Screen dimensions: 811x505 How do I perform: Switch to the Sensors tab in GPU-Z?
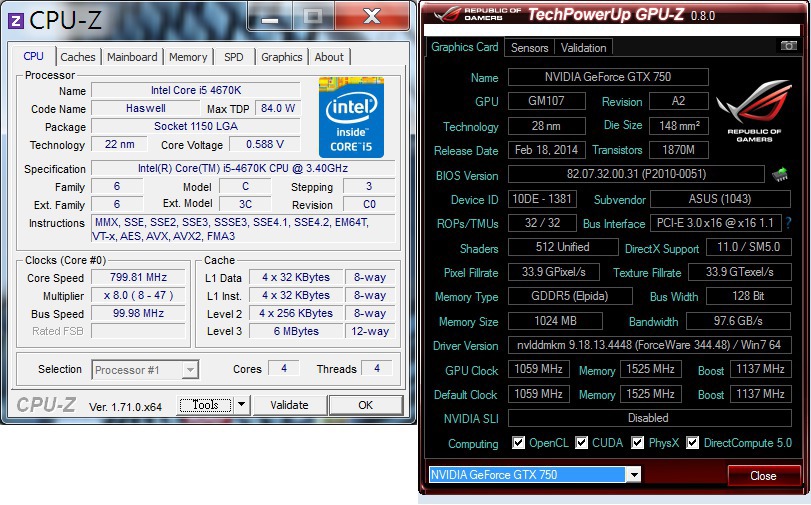coord(529,48)
